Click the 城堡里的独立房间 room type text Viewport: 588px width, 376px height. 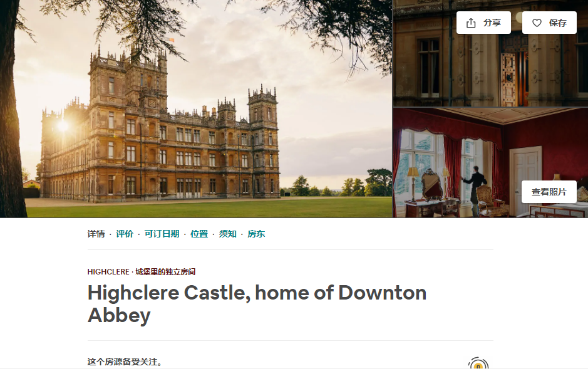pos(165,272)
